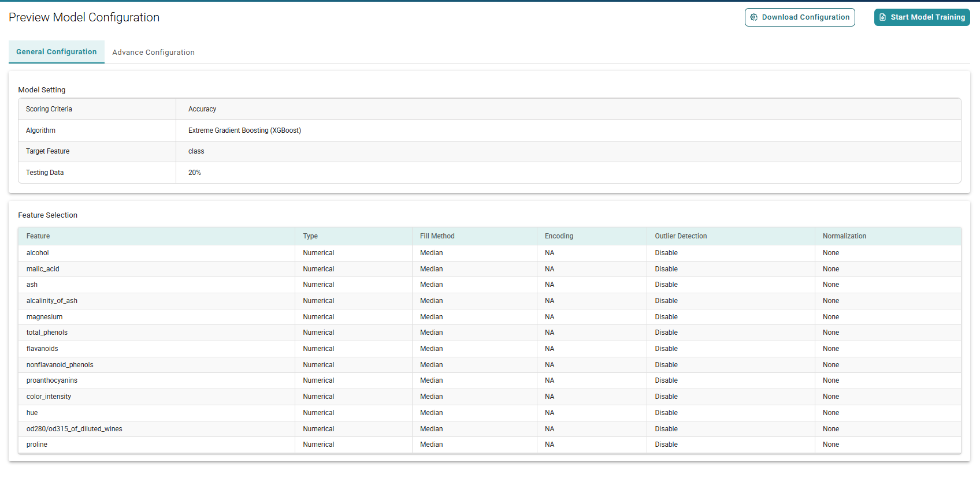980x478 pixels.
Task: Click the od280/od315_of_diluted_wines feature name
Action: click(74, 429)
